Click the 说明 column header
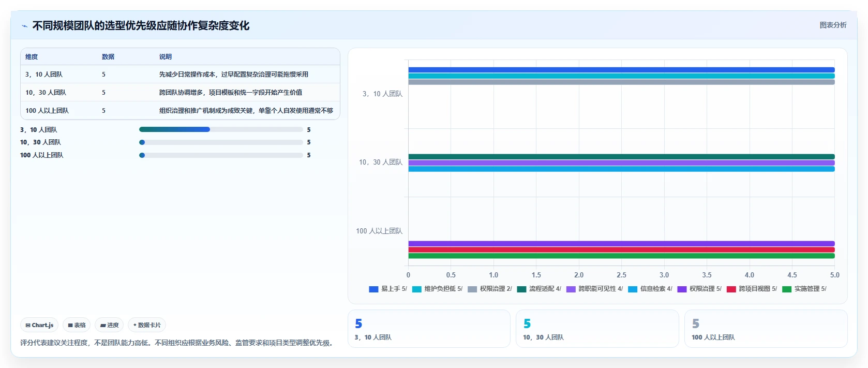 pos(166,57)
